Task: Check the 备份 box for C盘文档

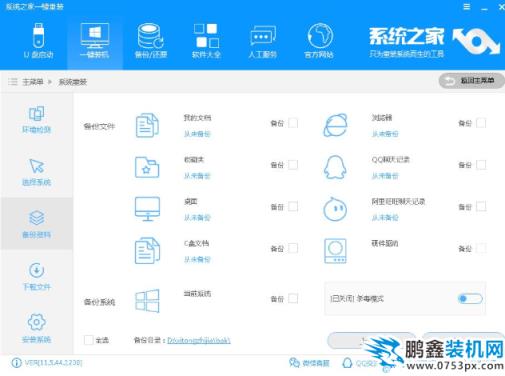Action: coord(293,248)
